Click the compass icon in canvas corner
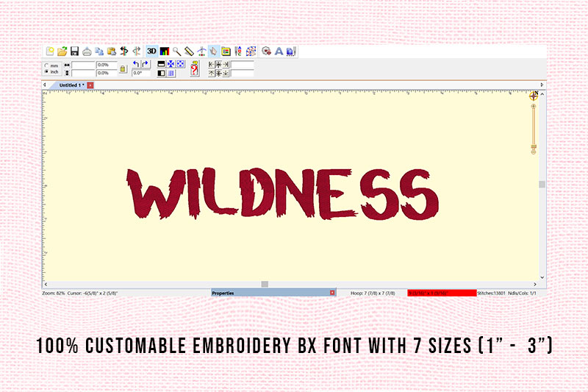588x392 pixels. click(534, 96)
